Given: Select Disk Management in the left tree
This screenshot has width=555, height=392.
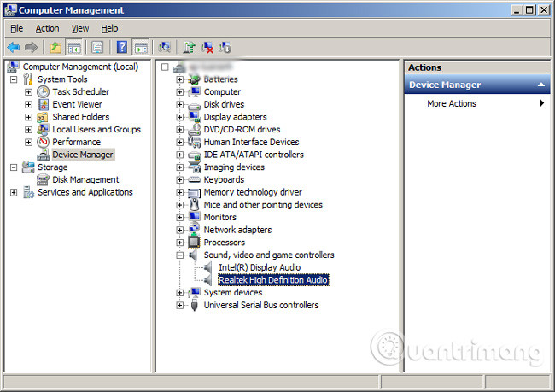Looking at the screenshot, I should pyautogui.click(x=85, y=179).
